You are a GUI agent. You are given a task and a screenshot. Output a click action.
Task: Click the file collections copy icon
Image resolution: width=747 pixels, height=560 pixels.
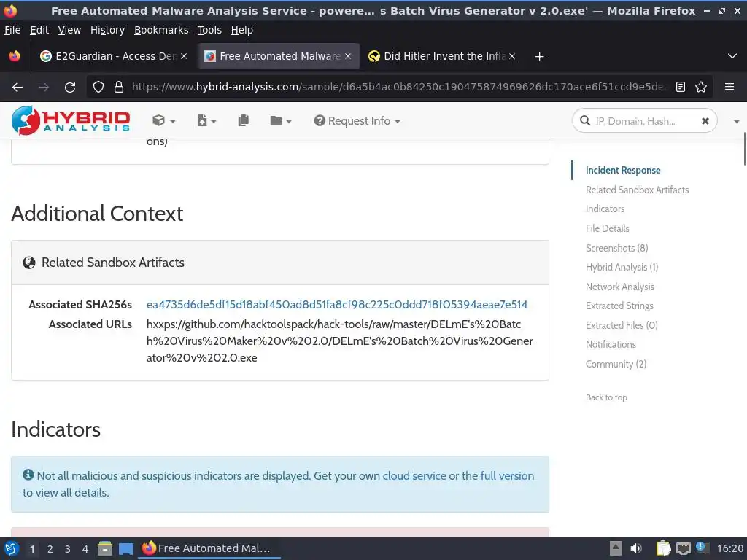[x=244, y=120]
